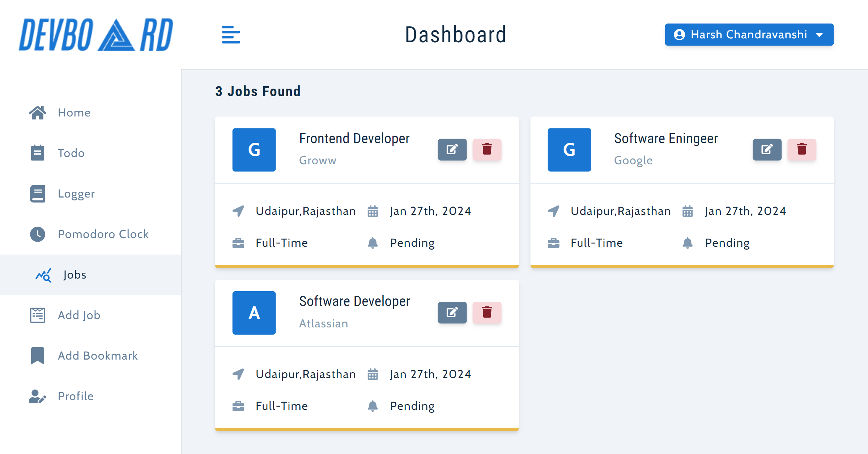
Task: Delete the Software Eningeer job at Google
Action: pyautogui.click(x=802, y=149)
